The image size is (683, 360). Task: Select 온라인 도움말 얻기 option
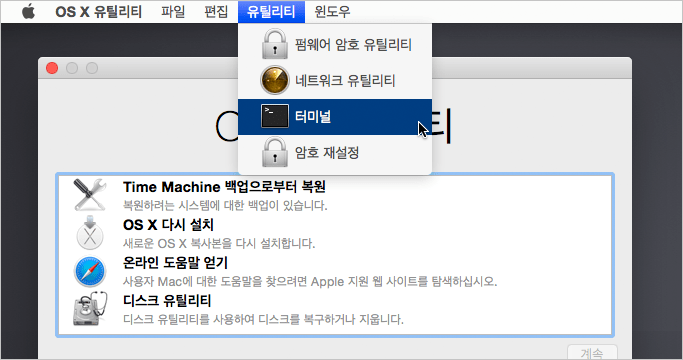click(x=335, y=271)
